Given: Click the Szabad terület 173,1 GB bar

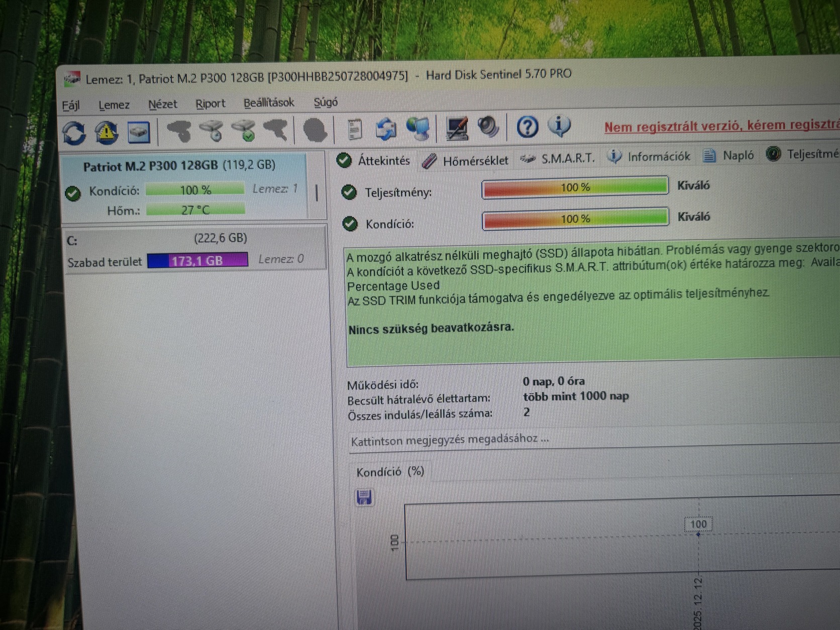Looking at the screenshot, I should 197,260.
